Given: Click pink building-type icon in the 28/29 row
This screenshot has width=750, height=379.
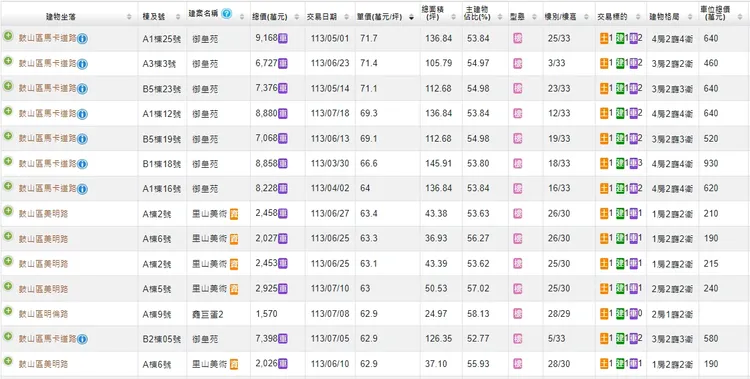Looking at the screenshot, I should click(518, 313).
